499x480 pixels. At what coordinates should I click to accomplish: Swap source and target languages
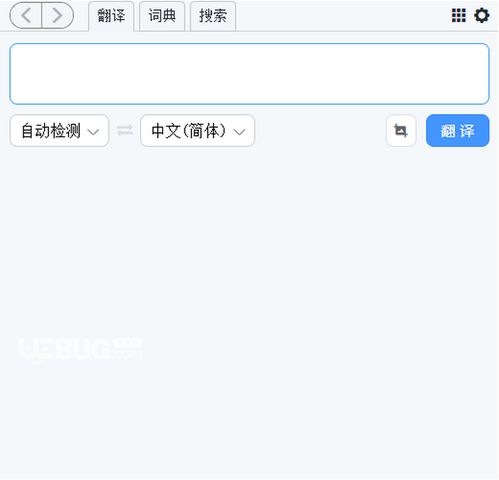[125, 130]
